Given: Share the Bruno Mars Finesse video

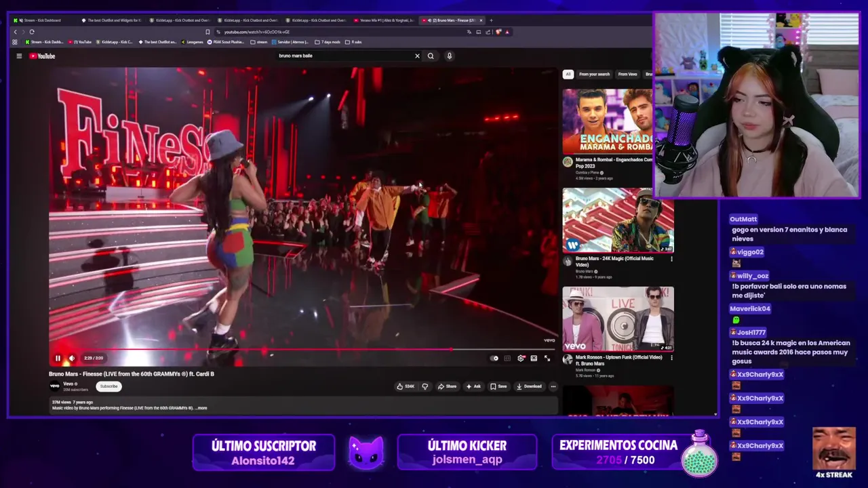Looking at the screenshot, I should (x=447, y=386).
